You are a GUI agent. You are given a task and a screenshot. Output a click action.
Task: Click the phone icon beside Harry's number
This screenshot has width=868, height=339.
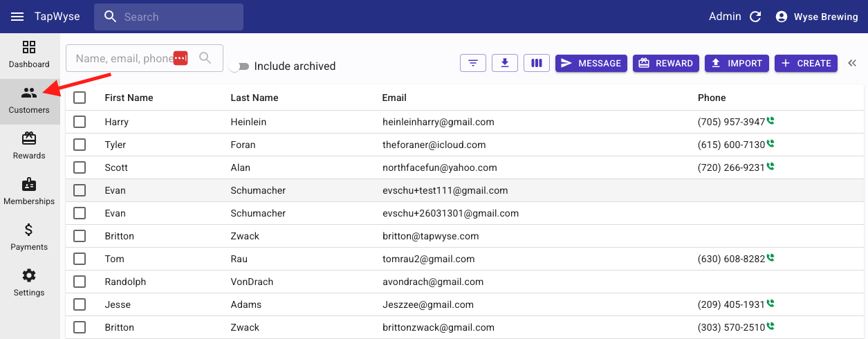pos(770,121)
